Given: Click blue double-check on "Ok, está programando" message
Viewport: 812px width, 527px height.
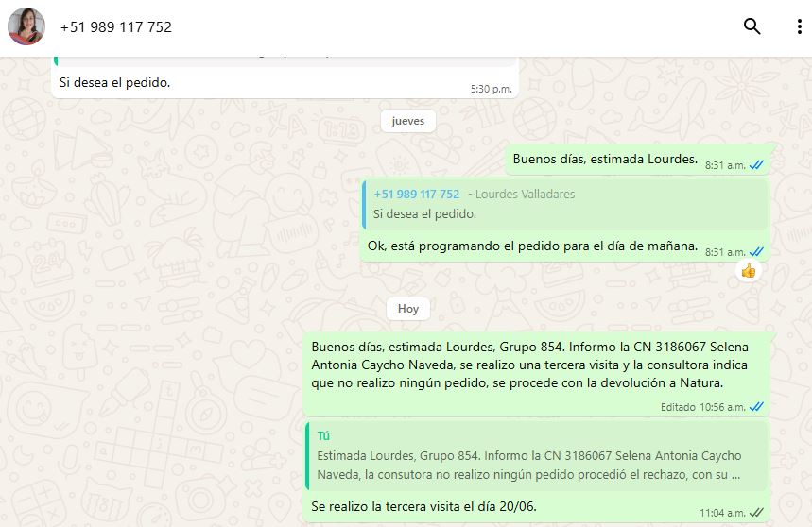Looking at the screenshot, I should coord(756,252).
